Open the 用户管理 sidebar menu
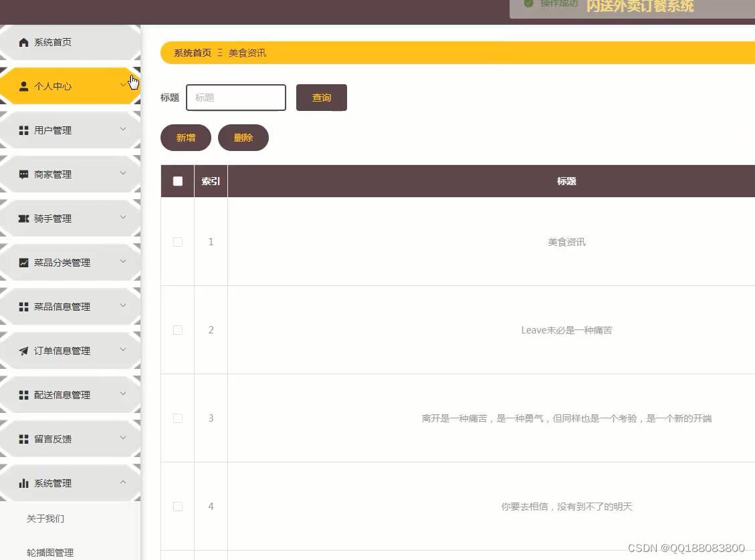Image resolution: width=755 pixels, height=560 pixels. coord(70,130)
